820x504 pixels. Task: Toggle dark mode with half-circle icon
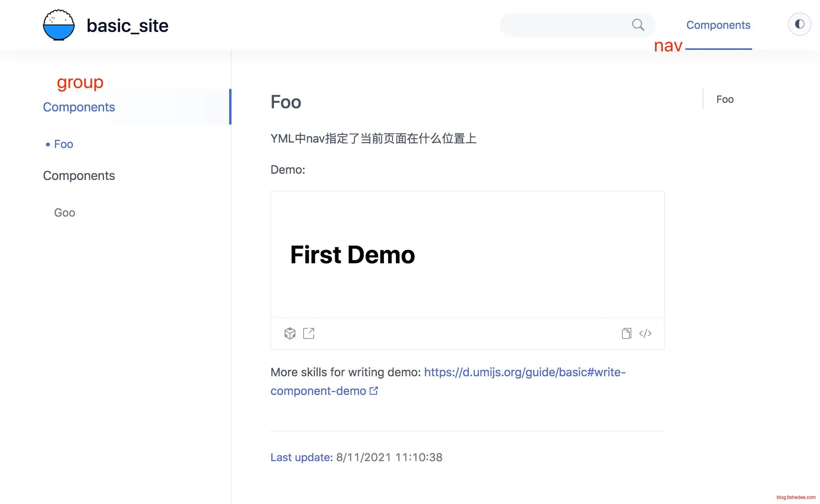[x=799, y=25]
